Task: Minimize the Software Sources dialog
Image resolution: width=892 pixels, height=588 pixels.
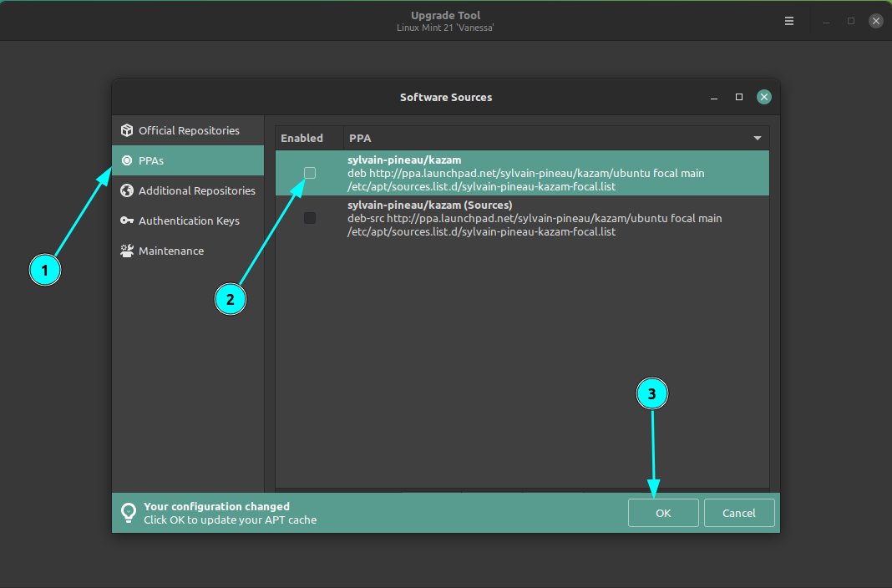Action: tap(714, 97)
